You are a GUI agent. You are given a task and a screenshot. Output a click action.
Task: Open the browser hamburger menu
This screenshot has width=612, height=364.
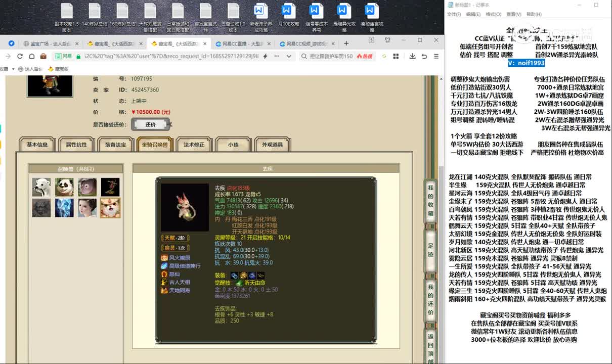tap(436, 56)
